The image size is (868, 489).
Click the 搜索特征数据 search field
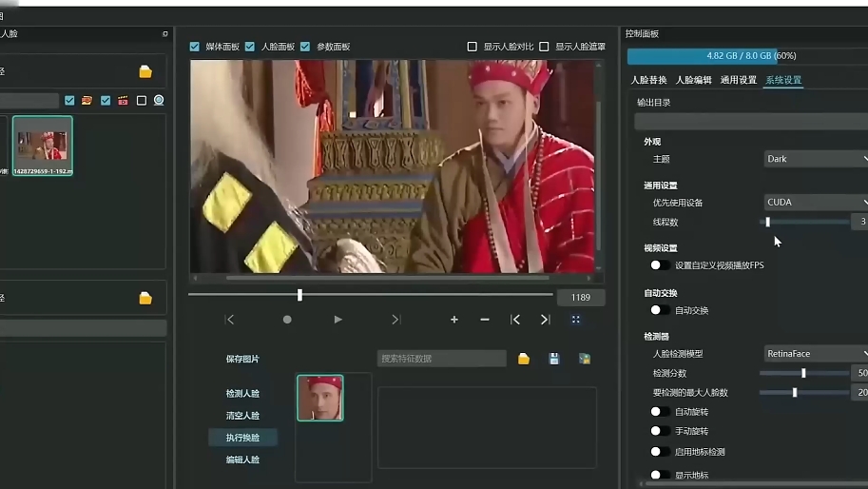click(x=442, y=359)
